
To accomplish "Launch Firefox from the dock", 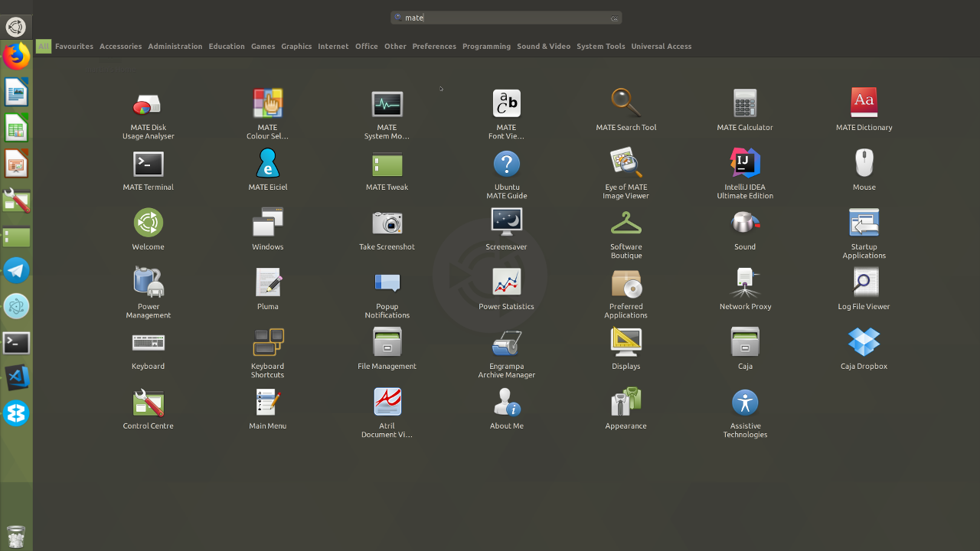I will [16, 55].
